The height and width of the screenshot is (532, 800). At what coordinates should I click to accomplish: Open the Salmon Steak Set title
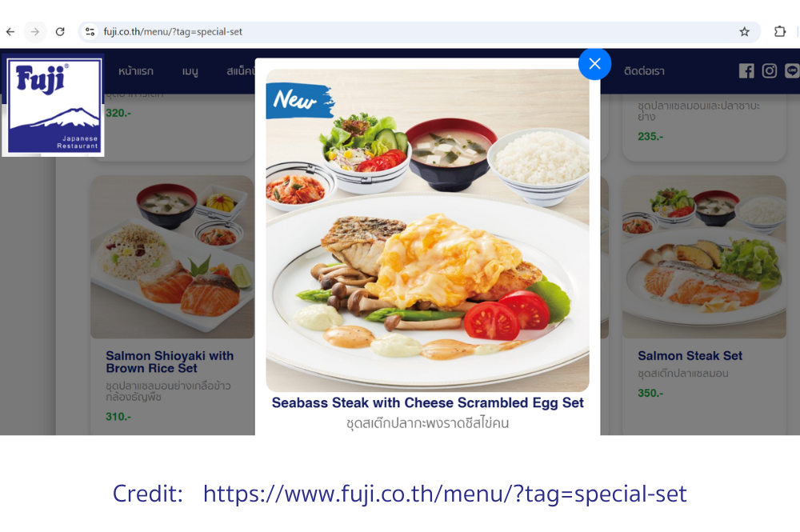(x=690, y=355)
